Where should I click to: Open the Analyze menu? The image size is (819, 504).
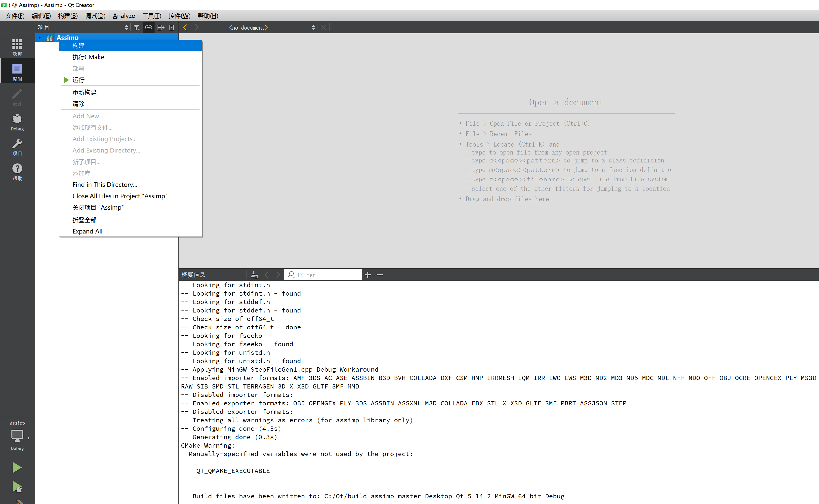124,16
